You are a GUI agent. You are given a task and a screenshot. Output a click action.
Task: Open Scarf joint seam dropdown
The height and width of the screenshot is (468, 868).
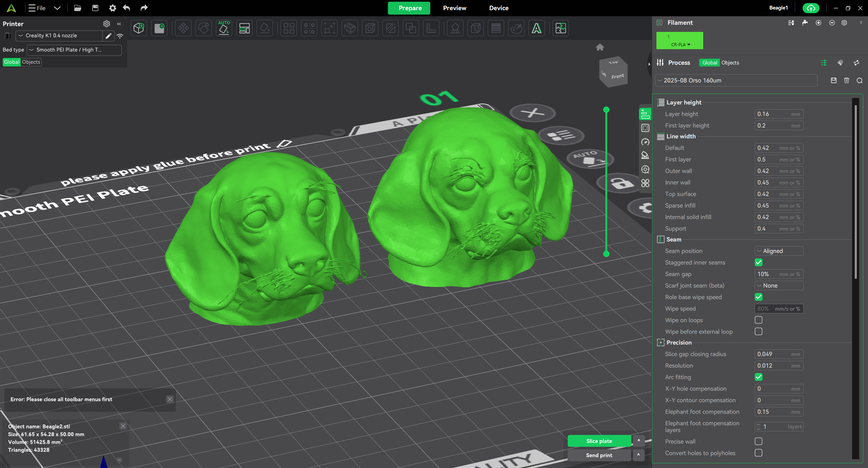(779, 286)
